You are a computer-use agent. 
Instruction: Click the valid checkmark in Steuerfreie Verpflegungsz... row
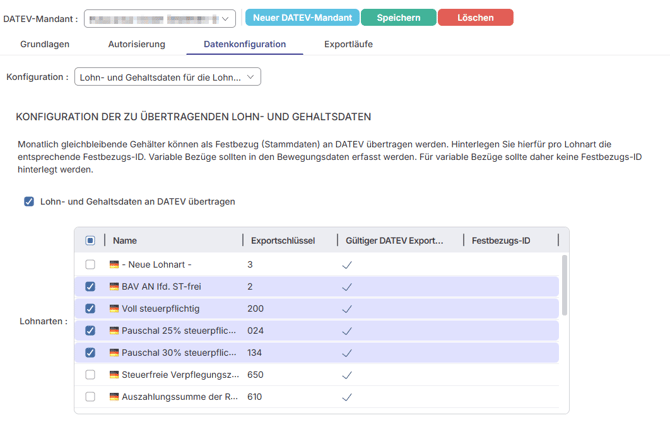[x=347, y=375]
